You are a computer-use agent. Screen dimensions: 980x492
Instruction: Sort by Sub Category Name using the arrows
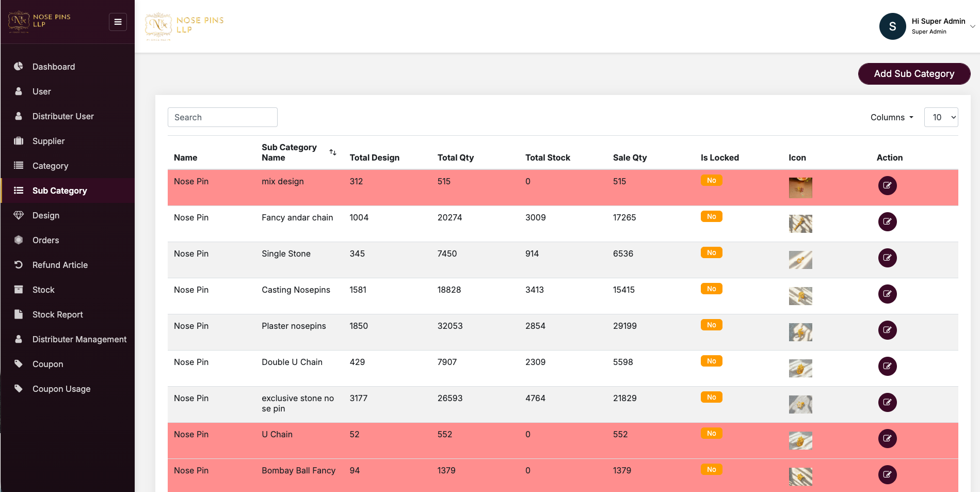pyautogui.click(x=333, y=152)
